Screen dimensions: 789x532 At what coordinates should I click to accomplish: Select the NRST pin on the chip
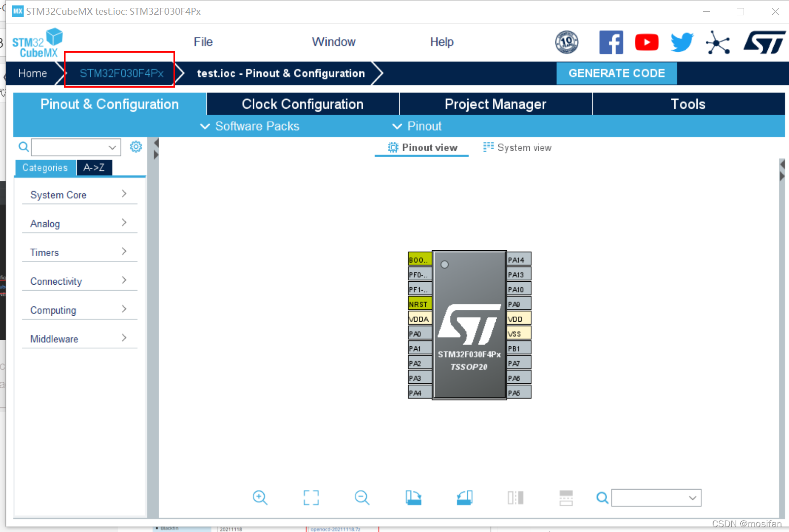(420, 303)
